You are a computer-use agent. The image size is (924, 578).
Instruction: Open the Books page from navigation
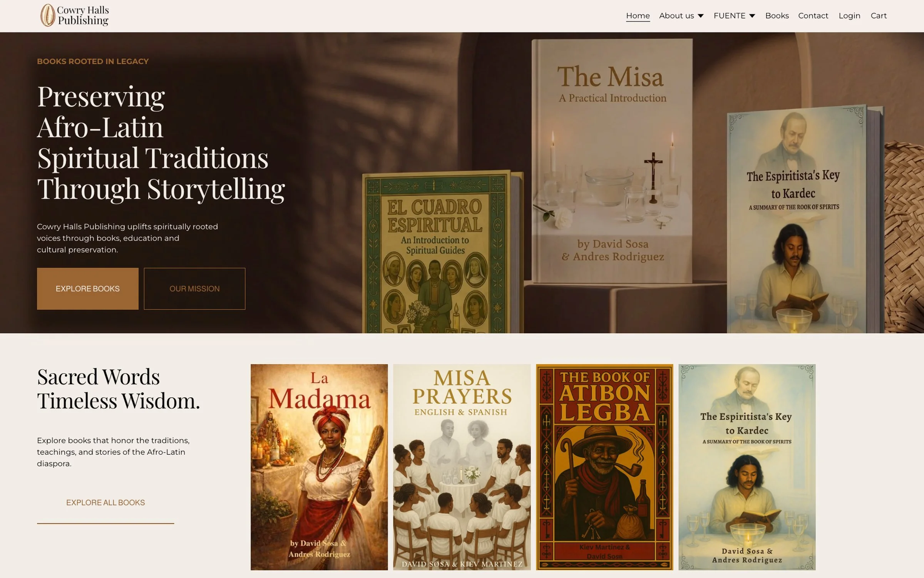click(x=777, y=16)
